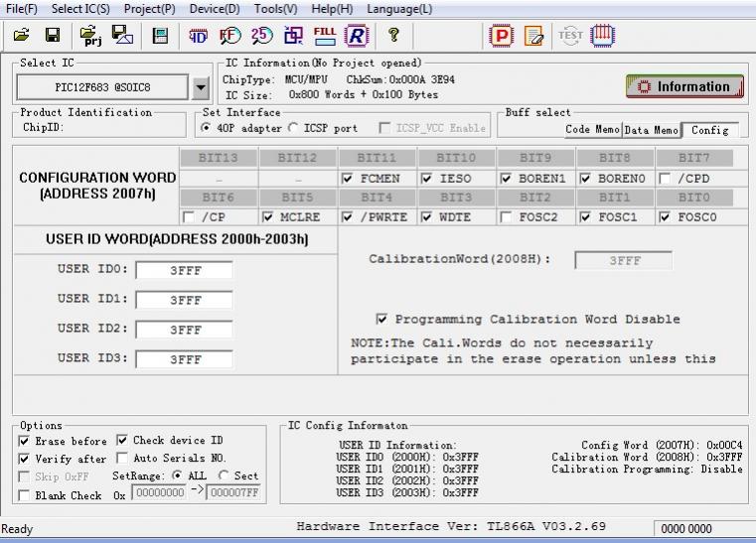Screen dimensions: 756x543
Task: Click the open file folder icon
Action: pos(22,36)
